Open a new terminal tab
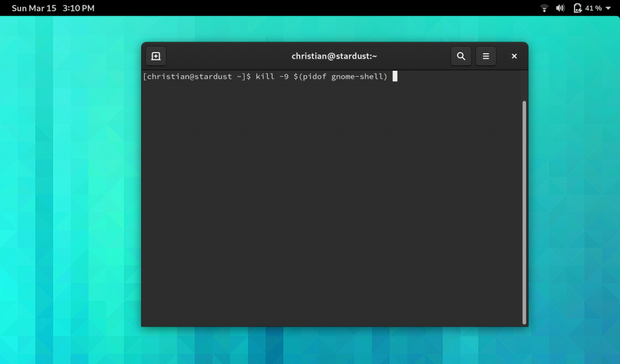Viewport: 620px width, 364px height. tap(156, 56)
